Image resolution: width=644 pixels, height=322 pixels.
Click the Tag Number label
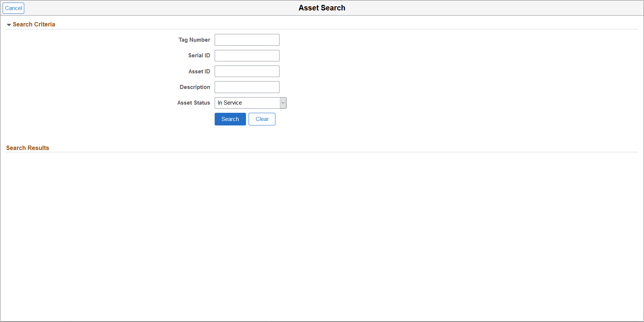click(x=194, y=40)
